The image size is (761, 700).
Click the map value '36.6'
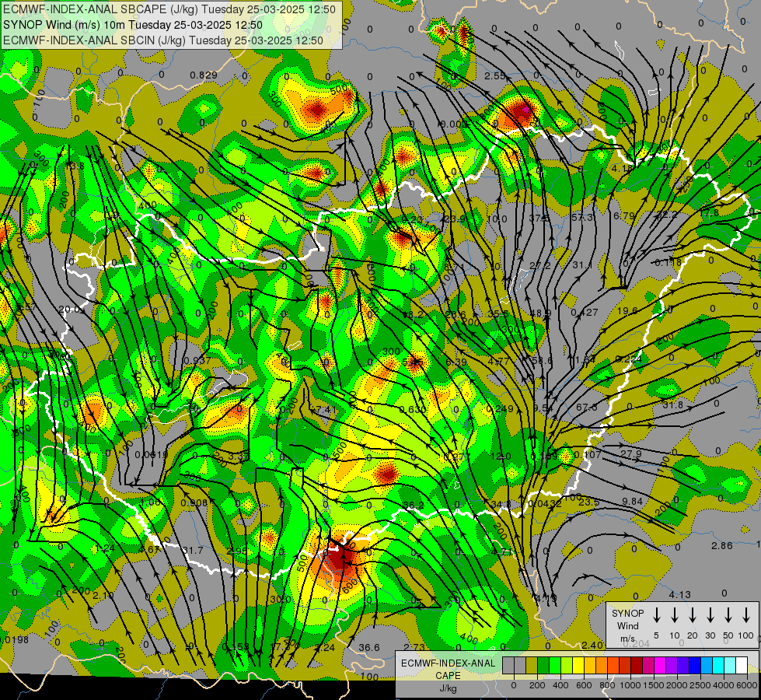tap(369, 648)
